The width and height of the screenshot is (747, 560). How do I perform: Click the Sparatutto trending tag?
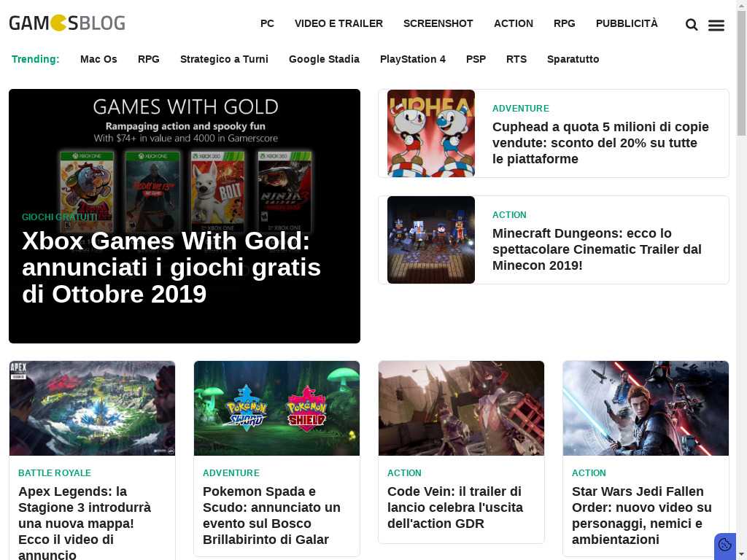(x=573, y=59)
